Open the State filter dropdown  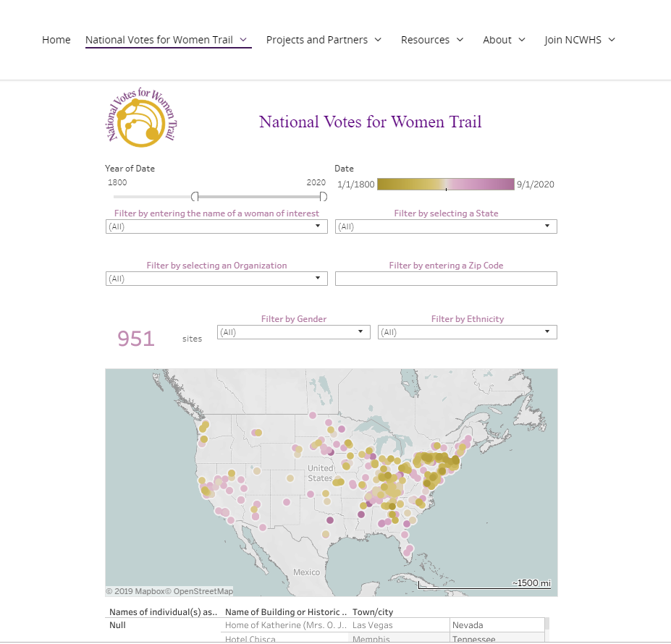446,226
